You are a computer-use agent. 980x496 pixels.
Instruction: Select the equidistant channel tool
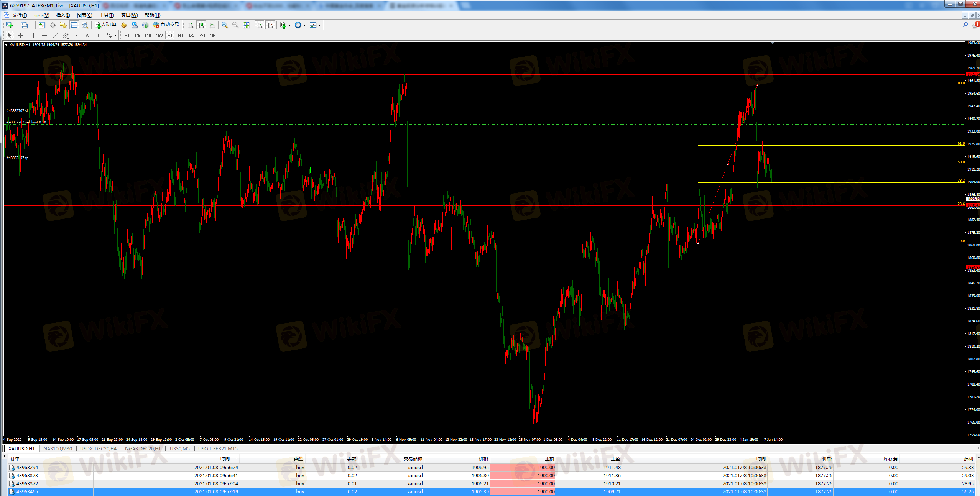(x=66, y=35)
